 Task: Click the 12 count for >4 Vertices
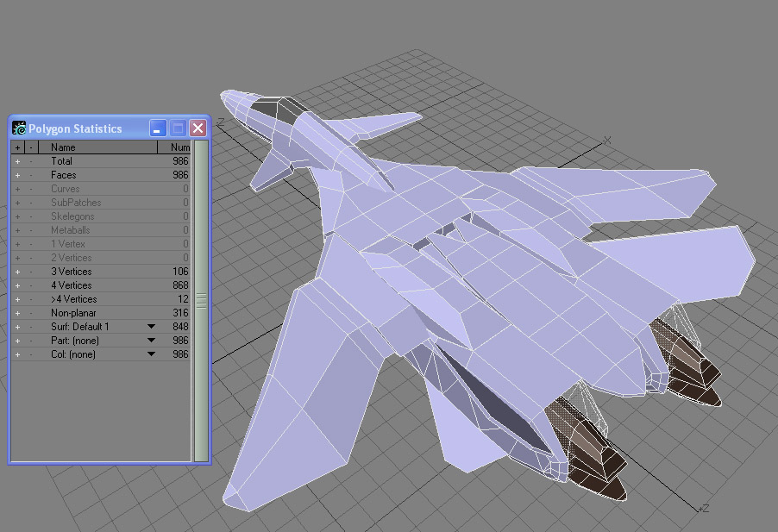click(183, 299)
